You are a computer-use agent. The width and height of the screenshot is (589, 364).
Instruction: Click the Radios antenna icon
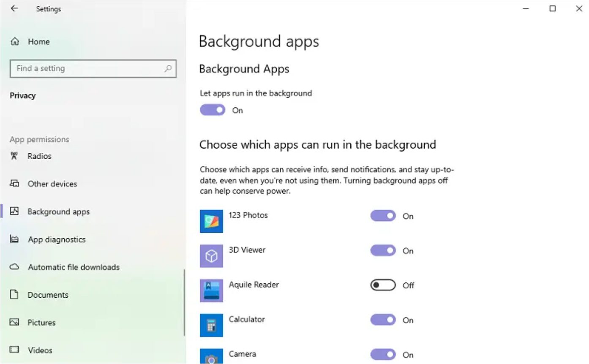tap(14, 156)
